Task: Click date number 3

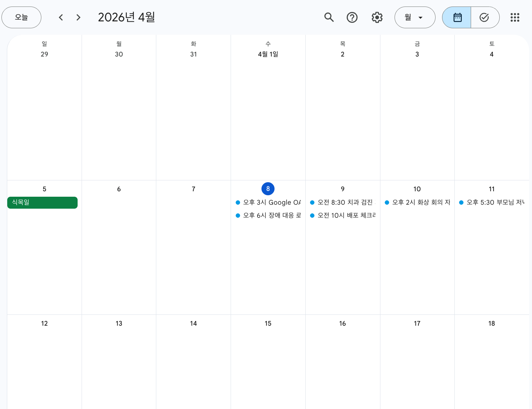Action: click(x=417, y=54)
